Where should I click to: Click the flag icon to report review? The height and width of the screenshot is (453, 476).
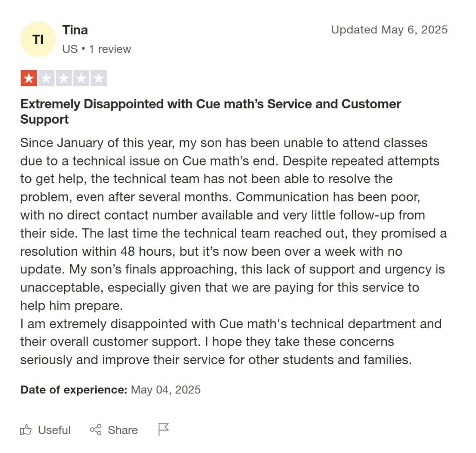coord(163,429)
